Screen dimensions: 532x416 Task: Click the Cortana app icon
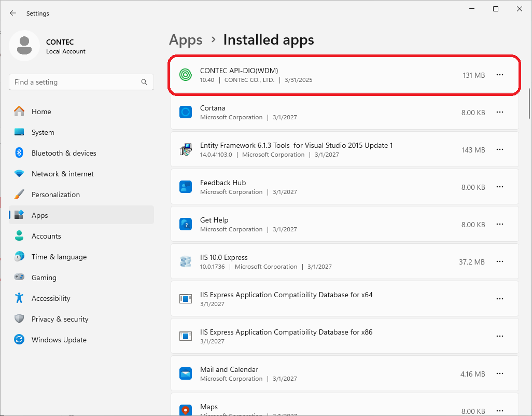[186, 112]
